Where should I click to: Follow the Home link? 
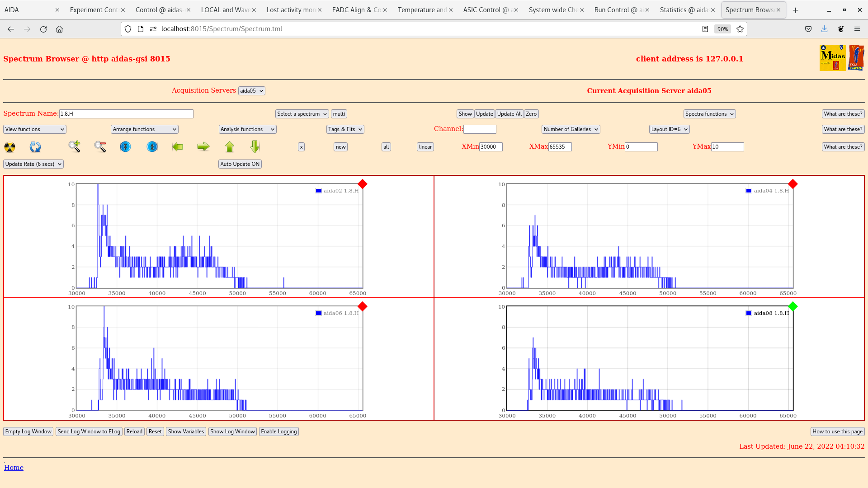(x=14, y=468)
